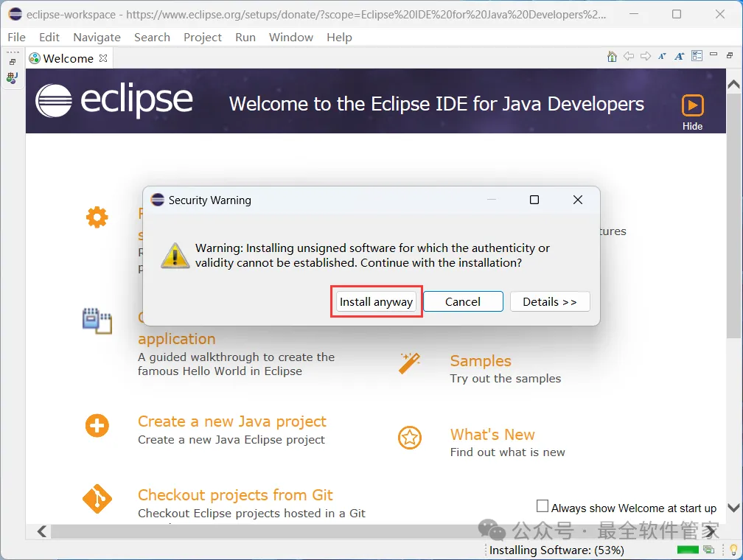Open the Window menu
Image resolution: width=743 pixels, height=560 pixels.
coord(291,37)
